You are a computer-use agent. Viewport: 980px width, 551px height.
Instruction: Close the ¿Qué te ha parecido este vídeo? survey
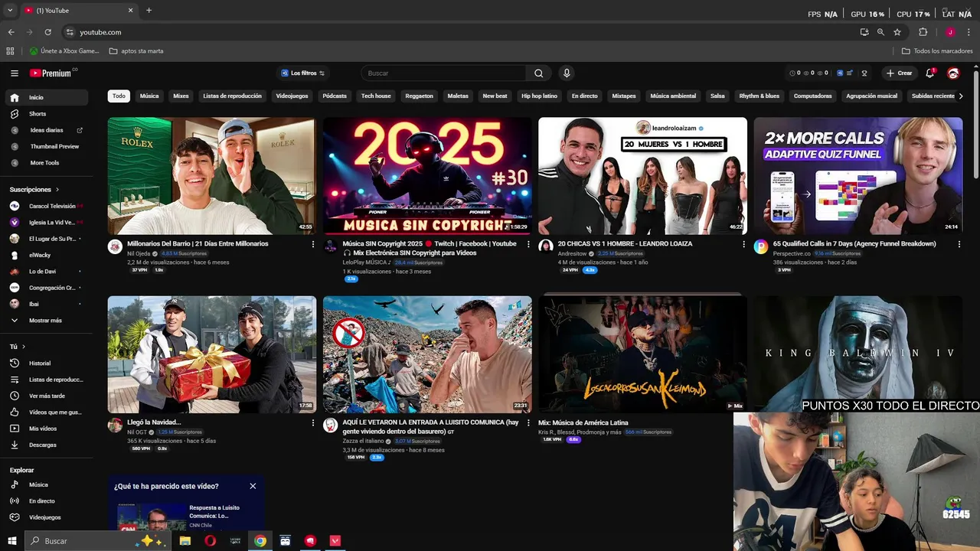click(253, 486)
